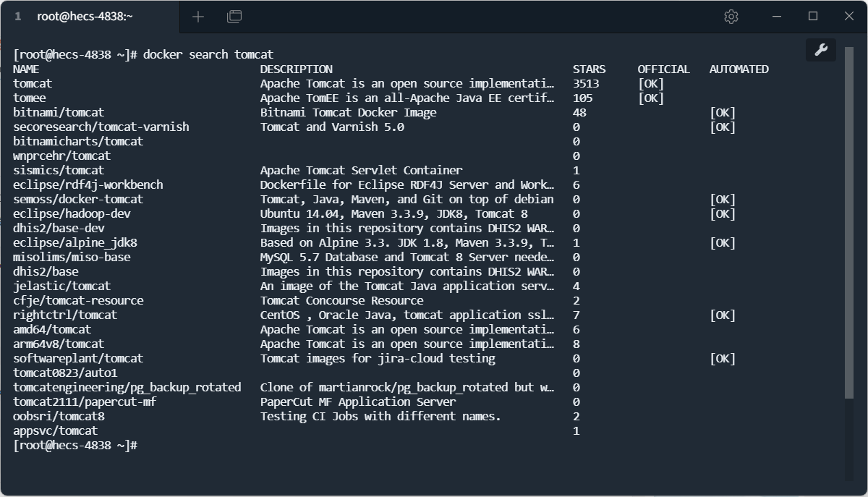
Task: Minimize the terminal window
Action: (778, 17)
